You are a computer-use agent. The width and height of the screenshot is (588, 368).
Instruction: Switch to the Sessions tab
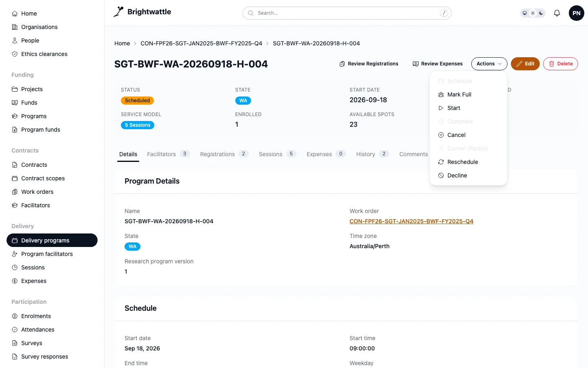point(277,154)
